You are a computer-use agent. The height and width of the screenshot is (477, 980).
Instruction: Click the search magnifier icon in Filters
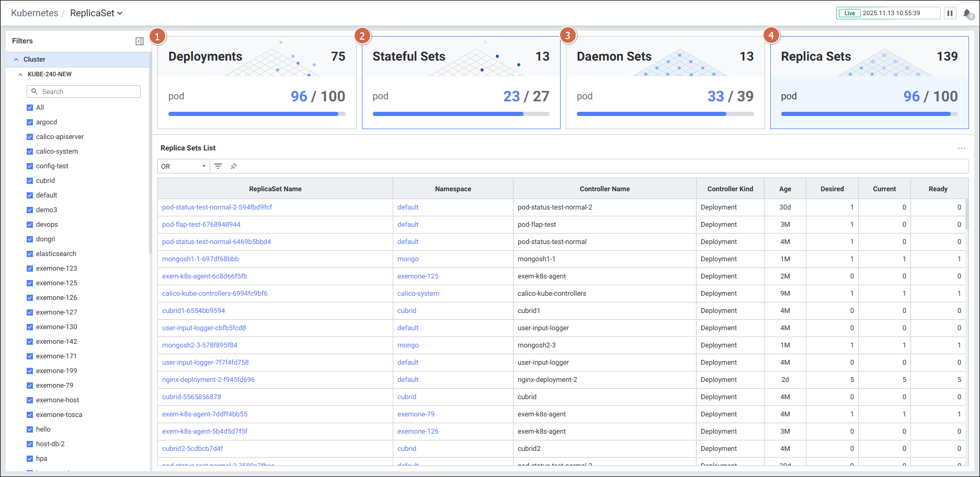[35, 91]
